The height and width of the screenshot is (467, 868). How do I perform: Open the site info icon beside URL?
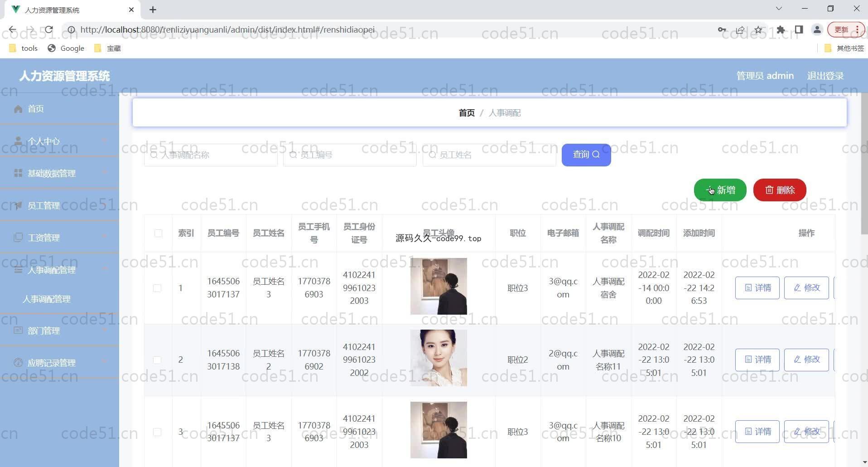click(71, 30)
